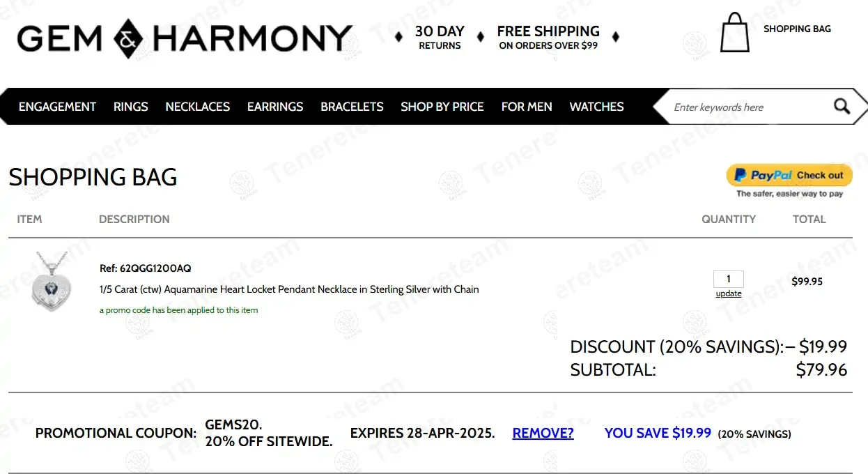Open the Watches category
This screenshot has height=474, width=868.
[596, 107]
